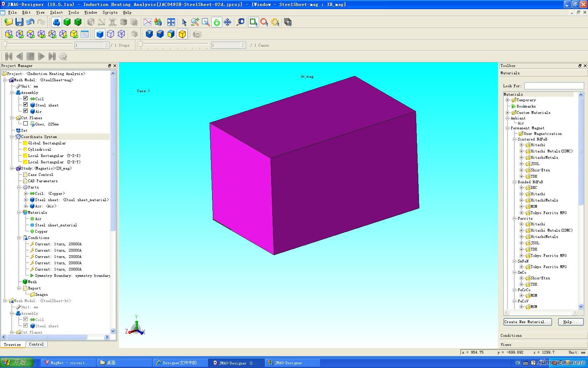Uncheck the Steel sheet checkbox in SteelSheet-mag Assembly

click(26, 105)
